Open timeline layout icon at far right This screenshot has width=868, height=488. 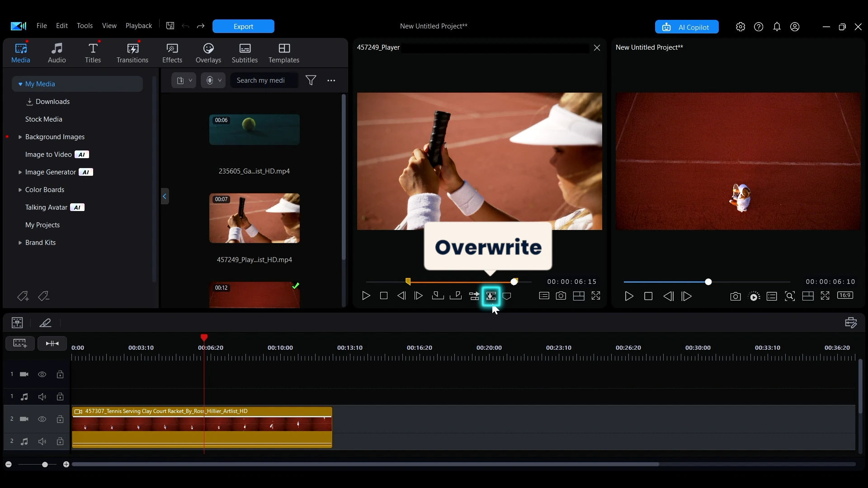(851, 323)
